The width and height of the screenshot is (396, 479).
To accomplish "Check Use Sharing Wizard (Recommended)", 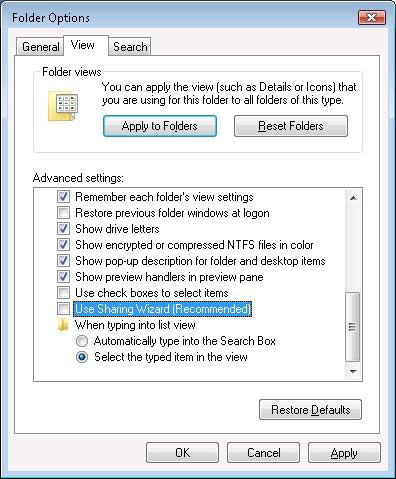I will 63,309.
